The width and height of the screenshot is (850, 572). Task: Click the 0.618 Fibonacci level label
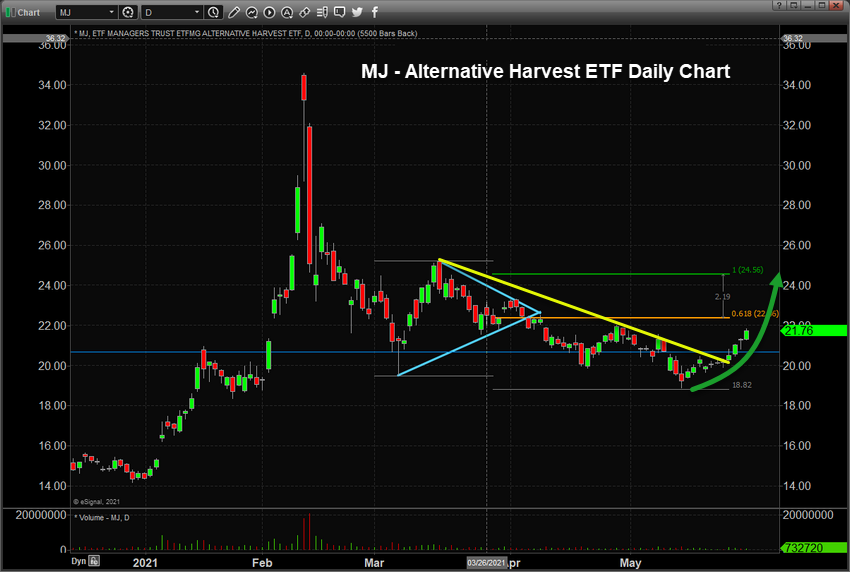tap(755, 313)
